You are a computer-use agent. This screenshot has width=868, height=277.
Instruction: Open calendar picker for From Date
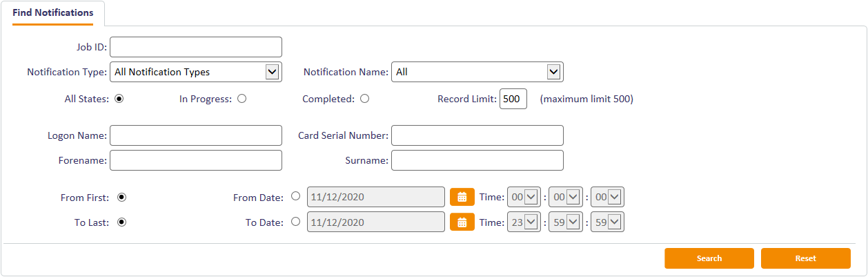tap(462, 197)
